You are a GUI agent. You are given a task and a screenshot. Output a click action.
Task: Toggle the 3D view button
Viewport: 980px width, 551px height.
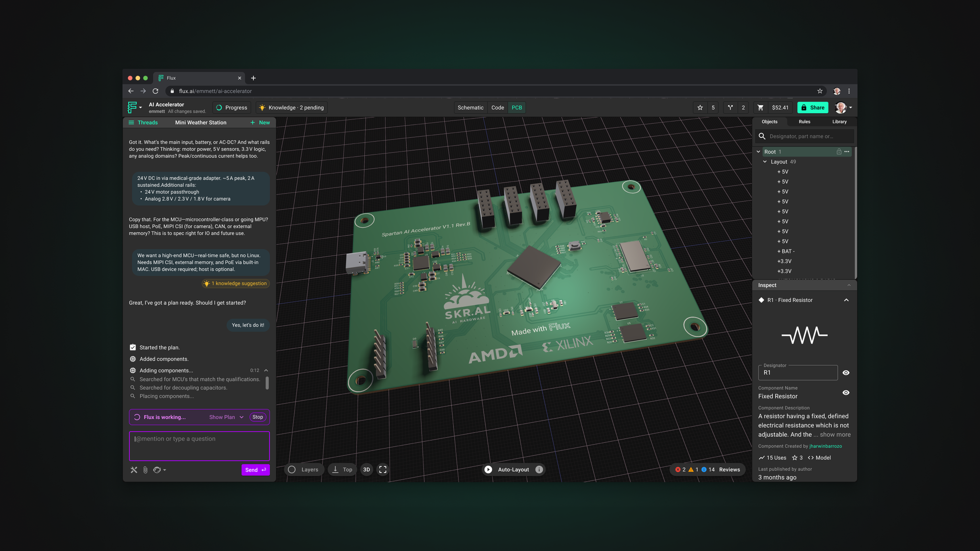[x=367, y=470]
